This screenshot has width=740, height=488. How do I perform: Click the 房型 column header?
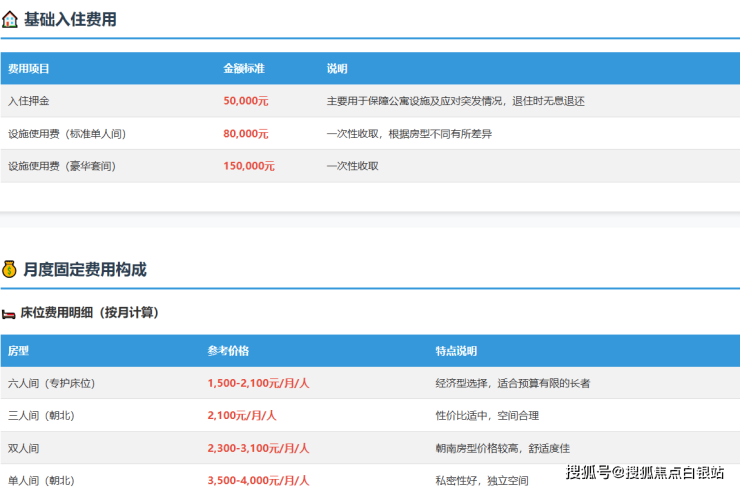coord(18,351)
